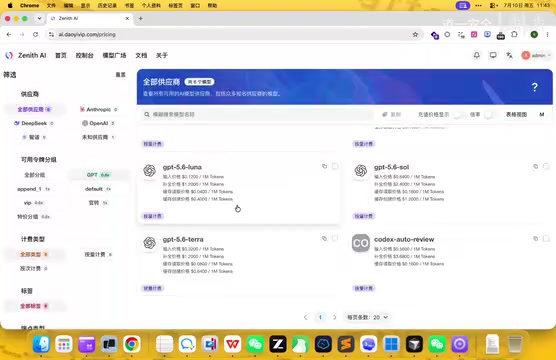556x360 pixels.
Task: Select the GPT token group
Action: coord(98,175)
